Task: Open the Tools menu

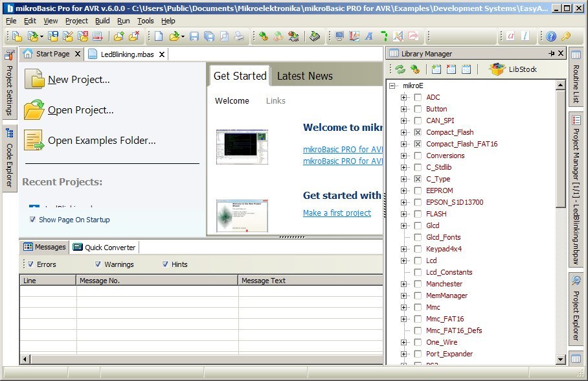Action: pyautogui.click(x=146, y=21)
